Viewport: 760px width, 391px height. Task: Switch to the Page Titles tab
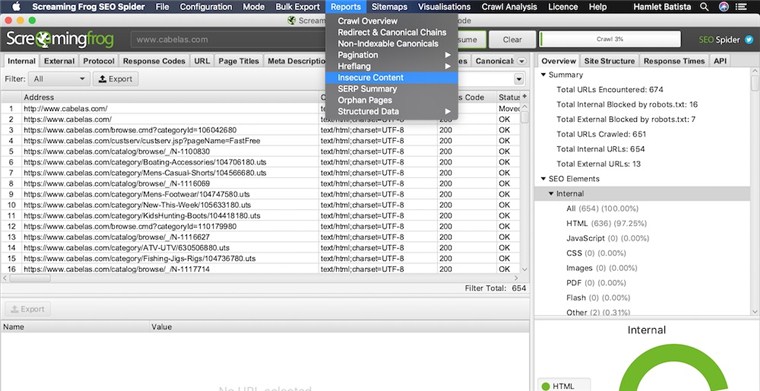click(x=238, y=61)
